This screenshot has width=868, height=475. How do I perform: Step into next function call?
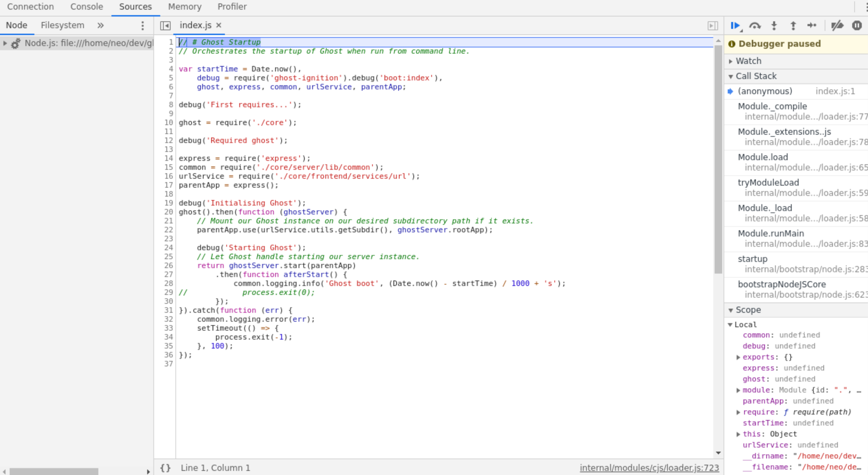point(774,26)
